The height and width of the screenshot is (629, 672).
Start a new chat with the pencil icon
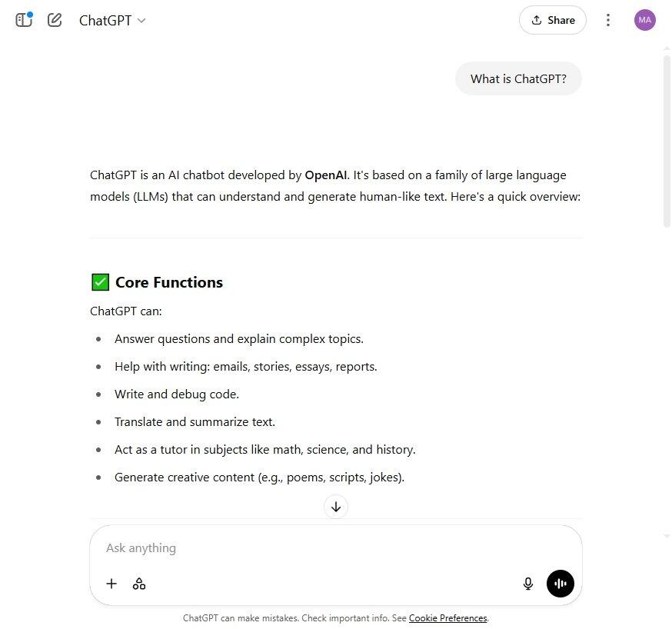[x=55, y=20]
